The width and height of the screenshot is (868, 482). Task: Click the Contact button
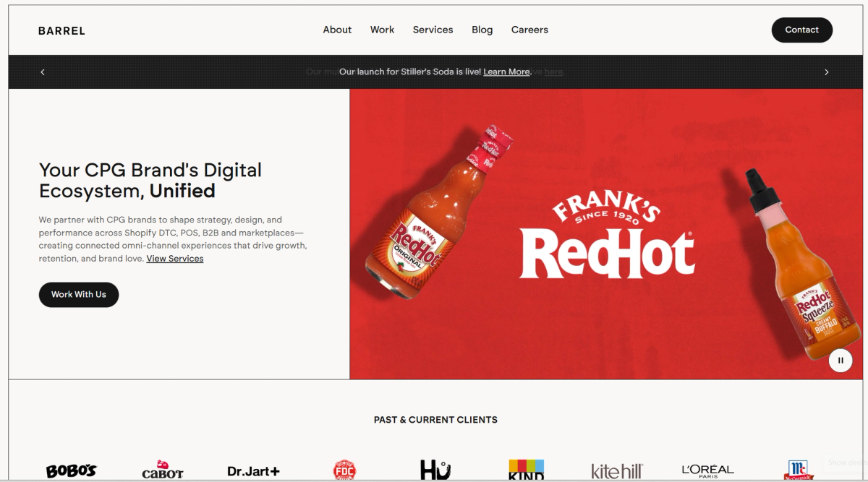[801, 30]
